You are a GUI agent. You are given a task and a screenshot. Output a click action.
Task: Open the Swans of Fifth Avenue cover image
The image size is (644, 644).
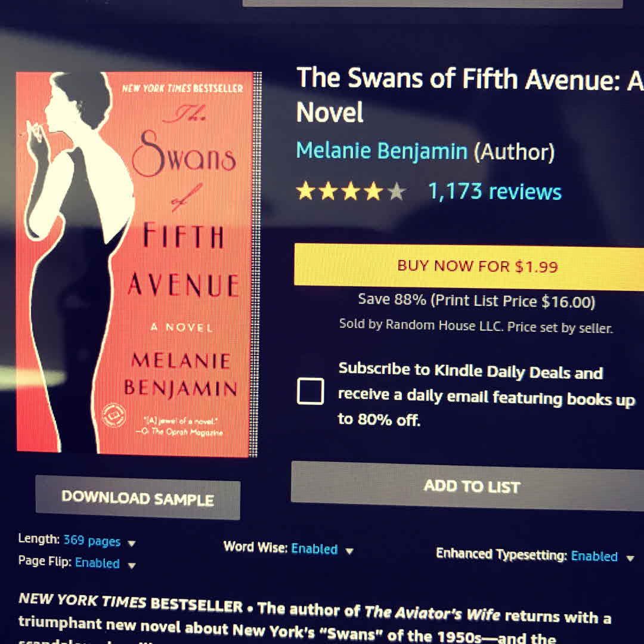click(138, 264)
